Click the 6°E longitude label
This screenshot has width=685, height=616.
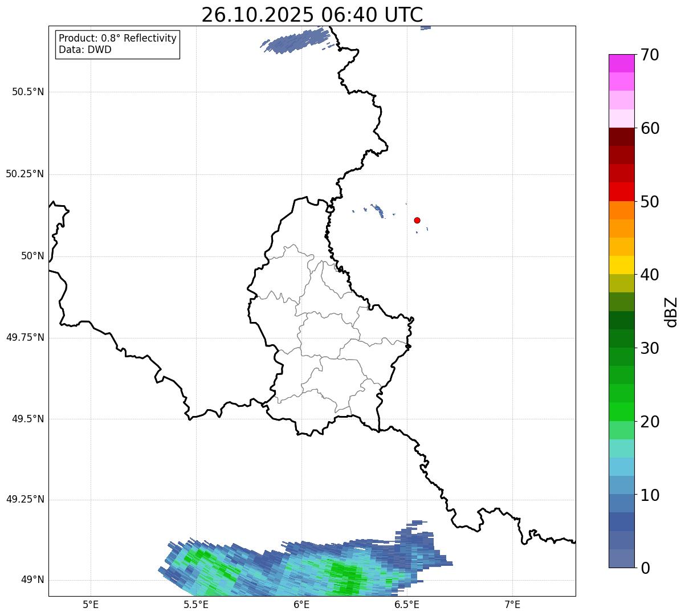coord(301,604)
